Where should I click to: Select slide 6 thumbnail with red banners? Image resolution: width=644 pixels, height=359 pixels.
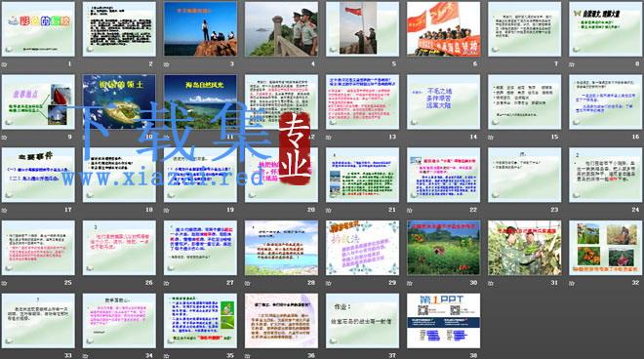[444, 28]
